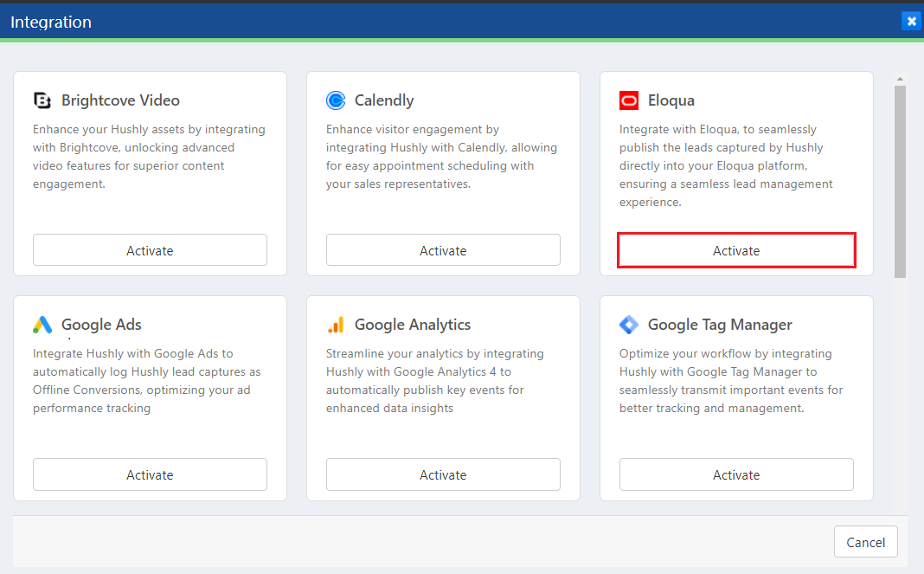Activate the Google Ads integration
The width and height of the screenshot is (924, 574).
pos(150,474)
